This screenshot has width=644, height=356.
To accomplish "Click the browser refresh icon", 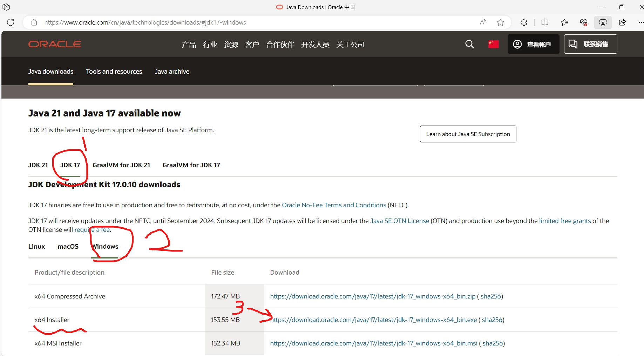I will click(x=11, y=22).
